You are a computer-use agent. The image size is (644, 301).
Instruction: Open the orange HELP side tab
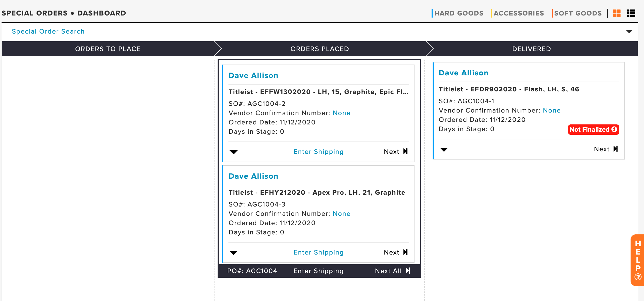(638, 260)
